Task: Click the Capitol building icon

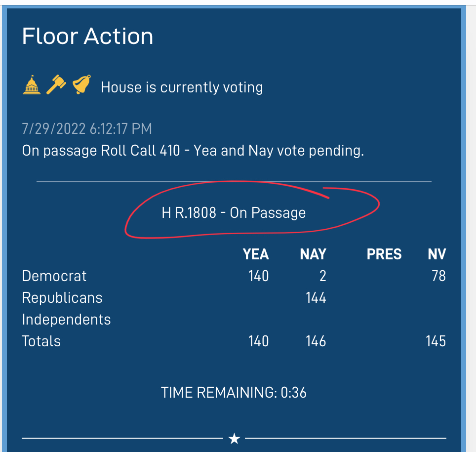Action: (32, 85)
